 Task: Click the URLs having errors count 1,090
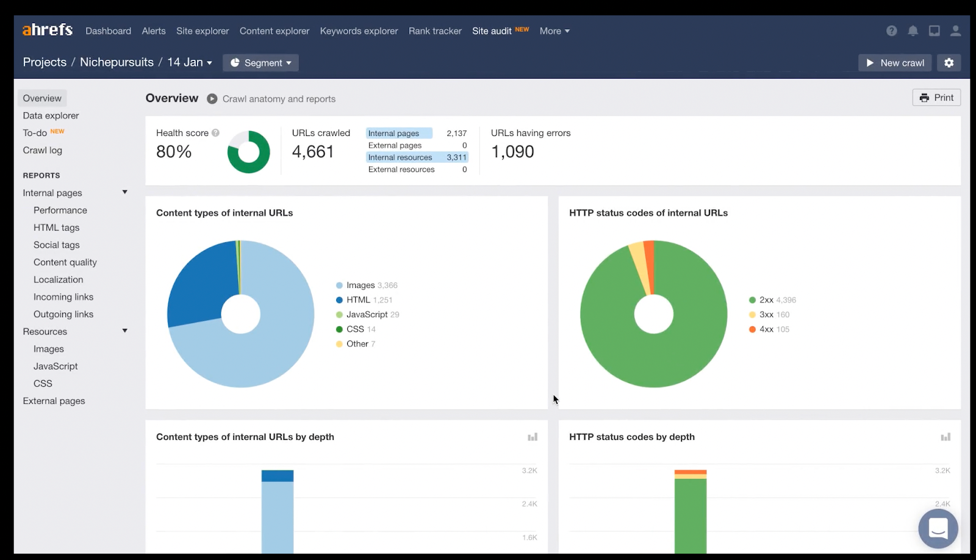point(512,152)
